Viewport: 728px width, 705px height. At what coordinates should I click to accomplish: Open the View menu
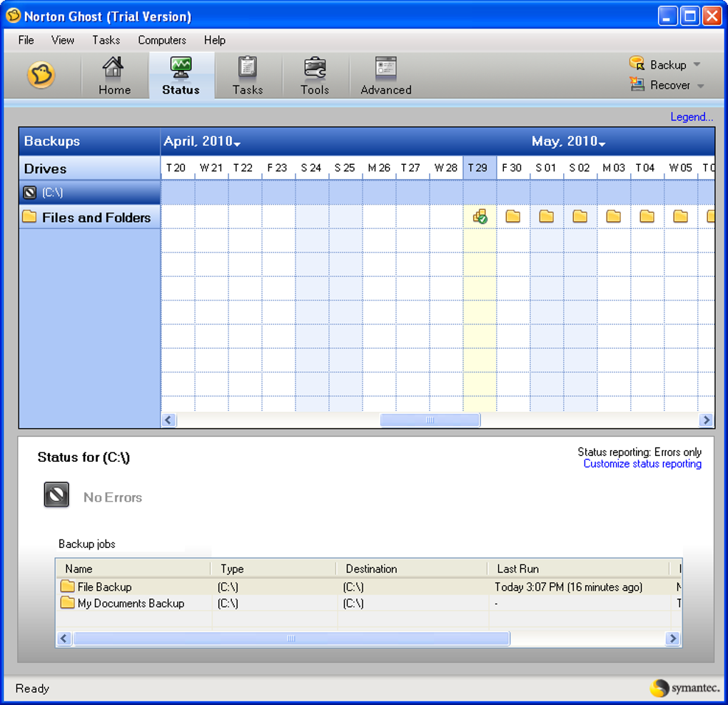tap(63, 41)
